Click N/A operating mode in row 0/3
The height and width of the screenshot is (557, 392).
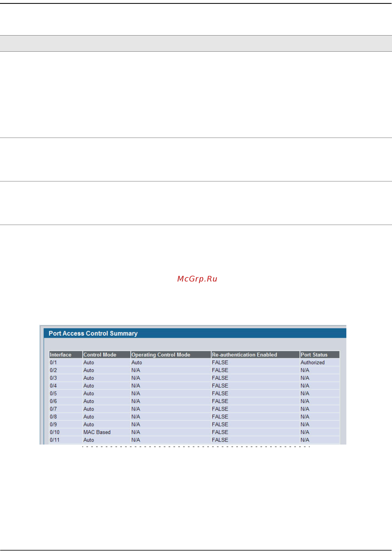coord(136,378)
